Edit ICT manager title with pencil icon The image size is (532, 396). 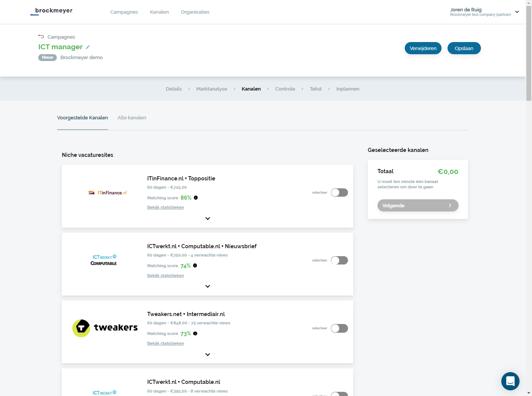88,47
